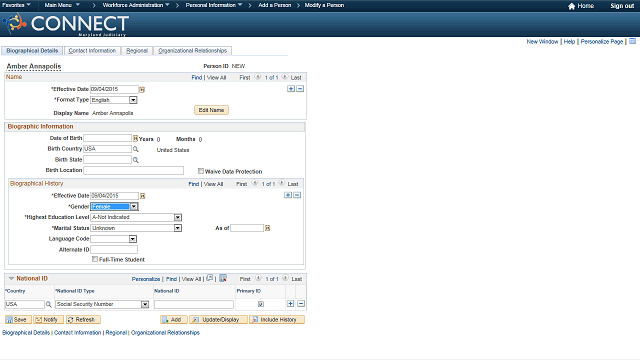This screenshot has height=360, width=640.
Task: Check Full-Time Student box
Action: pyautogui.click(x=95, y=259)
